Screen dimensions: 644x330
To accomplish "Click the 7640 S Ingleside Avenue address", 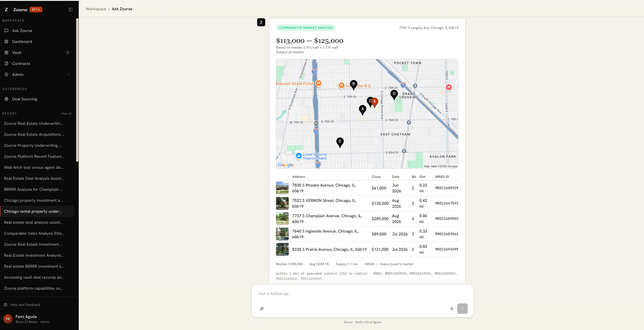I will tap(325, 234).
